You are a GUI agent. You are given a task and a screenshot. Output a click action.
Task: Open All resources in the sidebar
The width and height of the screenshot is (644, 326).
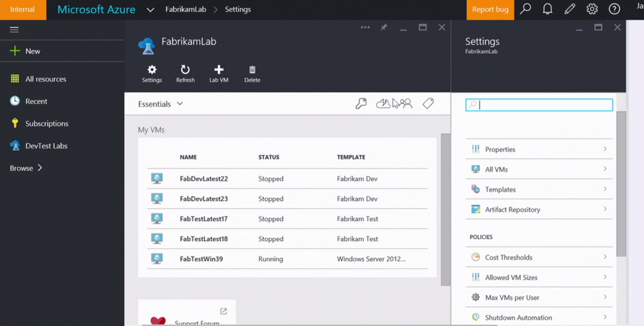[45, 79]
